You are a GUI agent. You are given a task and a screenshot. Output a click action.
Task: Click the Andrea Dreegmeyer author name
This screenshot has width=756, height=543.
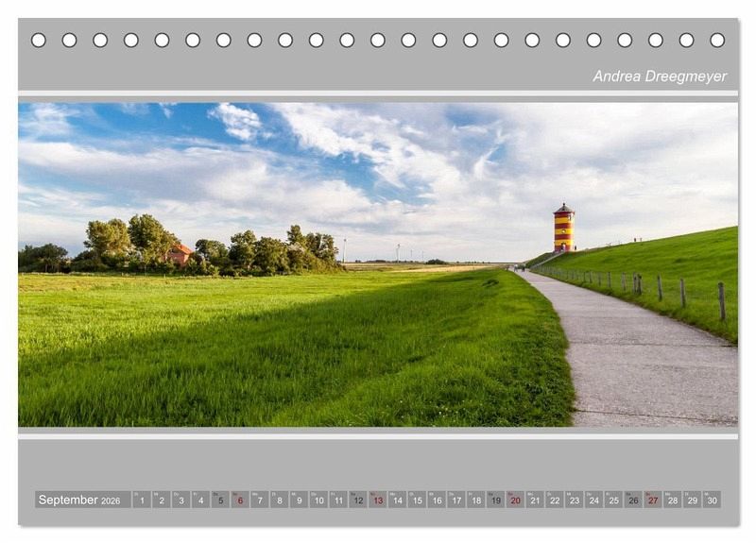point(660,76)
